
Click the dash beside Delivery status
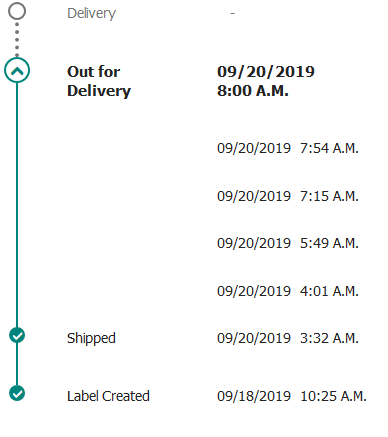point(233,14)
